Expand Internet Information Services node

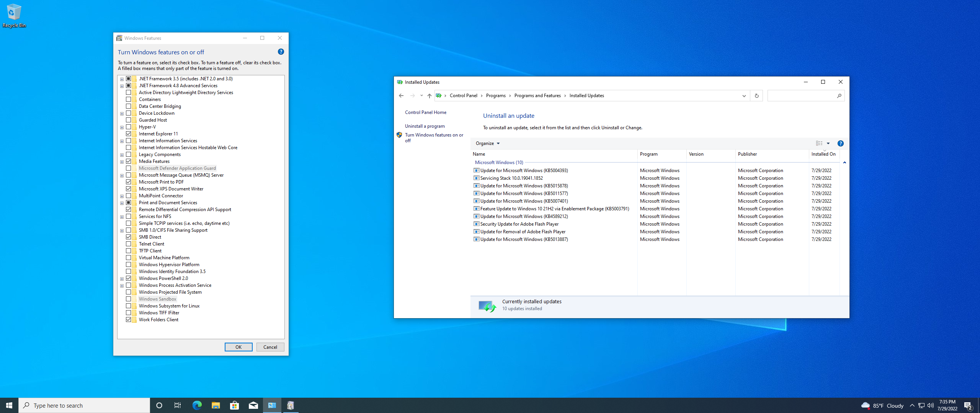tap(122, 141)
